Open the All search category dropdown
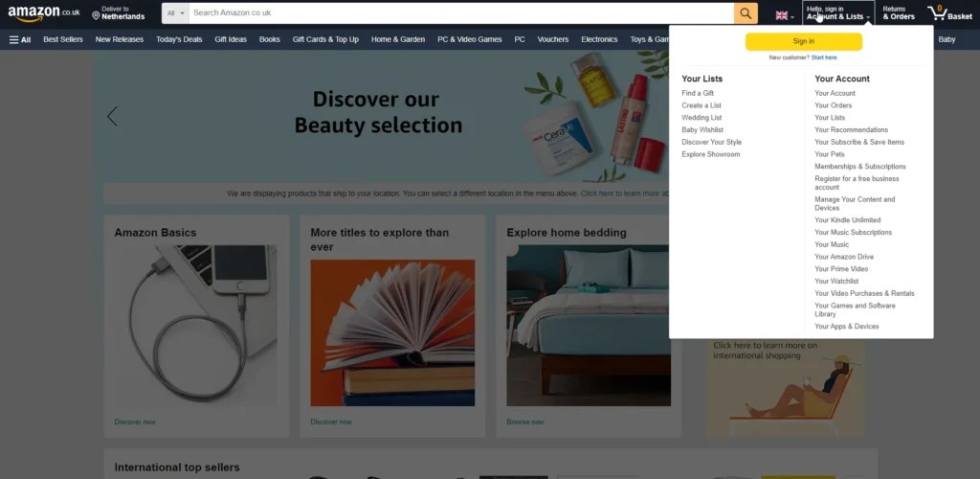This screenshot has height=479, width=980. tap(176, 13)
